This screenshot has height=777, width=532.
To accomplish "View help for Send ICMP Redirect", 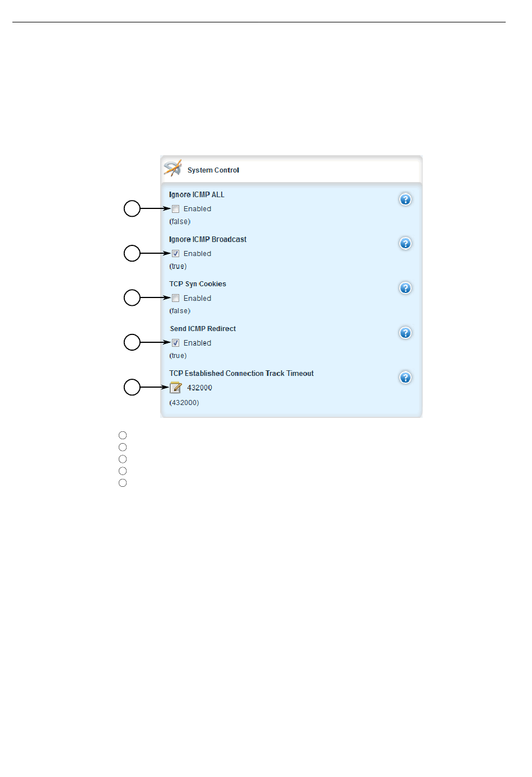I will click(405, 333).
